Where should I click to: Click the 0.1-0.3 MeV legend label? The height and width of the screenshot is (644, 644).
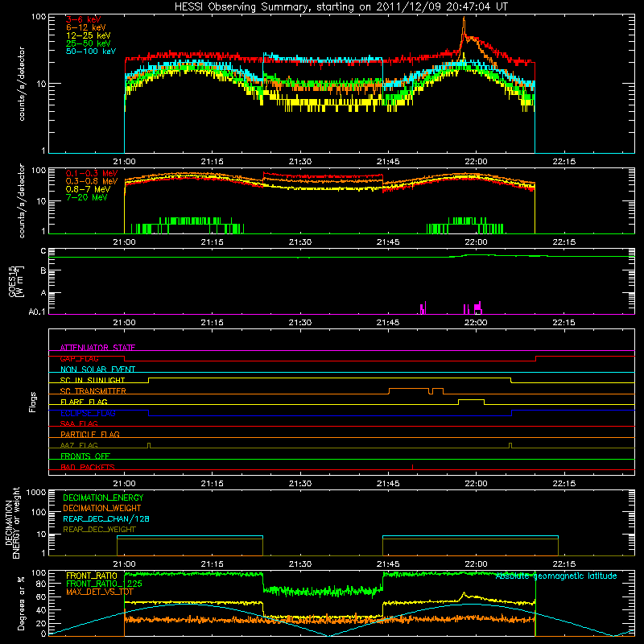[x=92, y=173]
